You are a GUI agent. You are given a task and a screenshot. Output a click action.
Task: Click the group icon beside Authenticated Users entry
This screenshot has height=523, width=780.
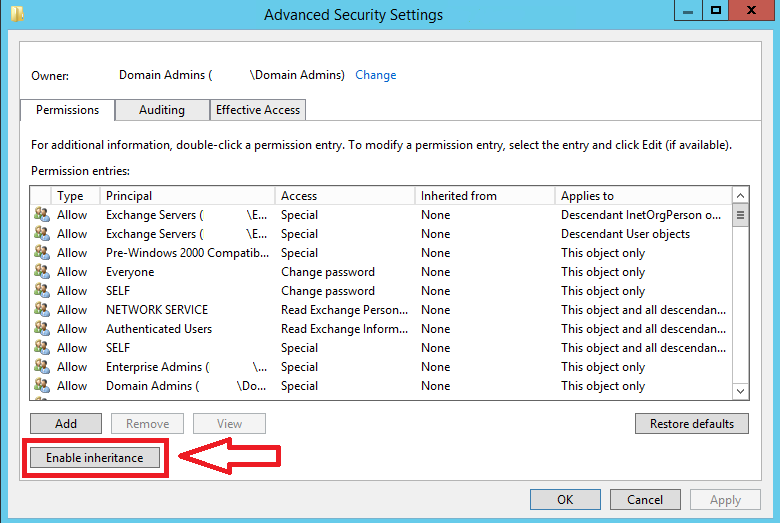(42, 328)
